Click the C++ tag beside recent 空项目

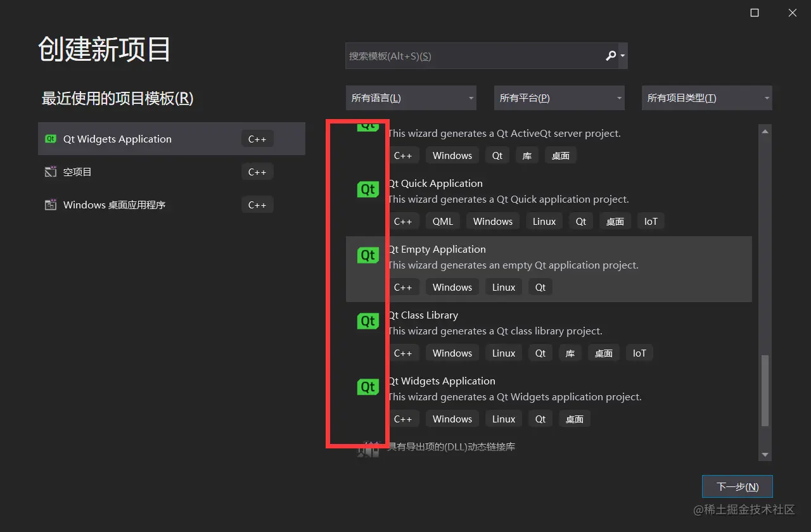[x=257, y=172]
